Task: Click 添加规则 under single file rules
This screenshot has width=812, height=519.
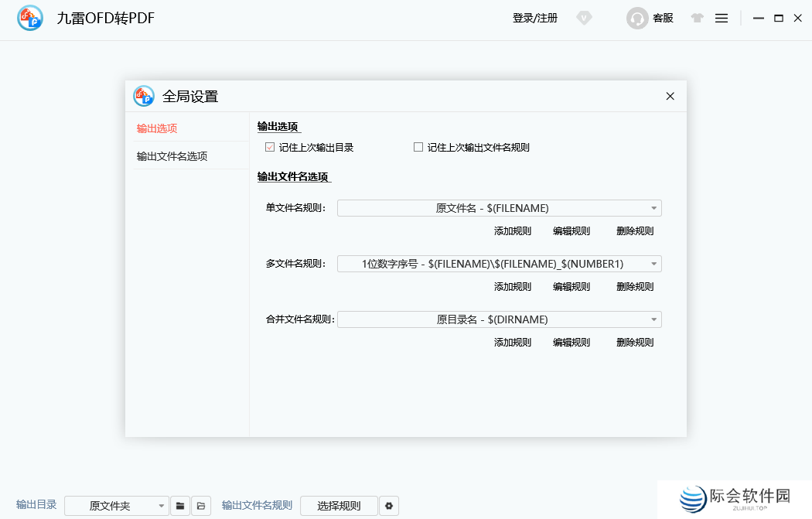Action: (x=512, y=230)
